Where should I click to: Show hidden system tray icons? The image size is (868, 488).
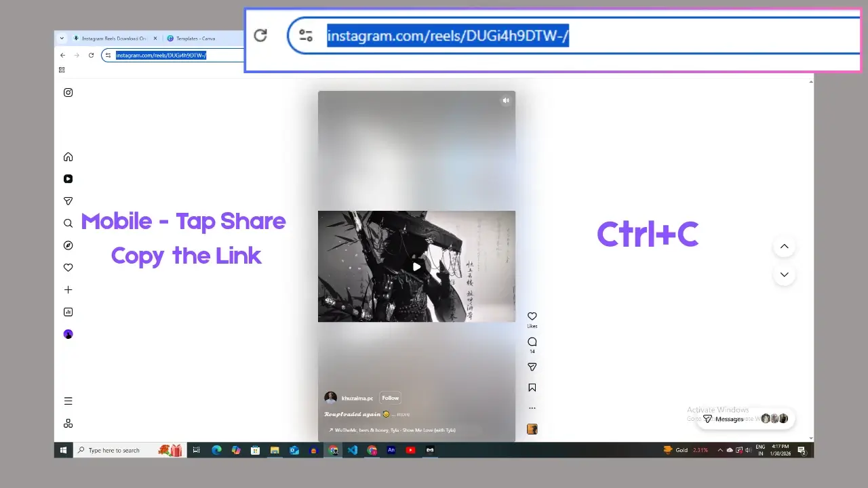click(x=720, y=450)
